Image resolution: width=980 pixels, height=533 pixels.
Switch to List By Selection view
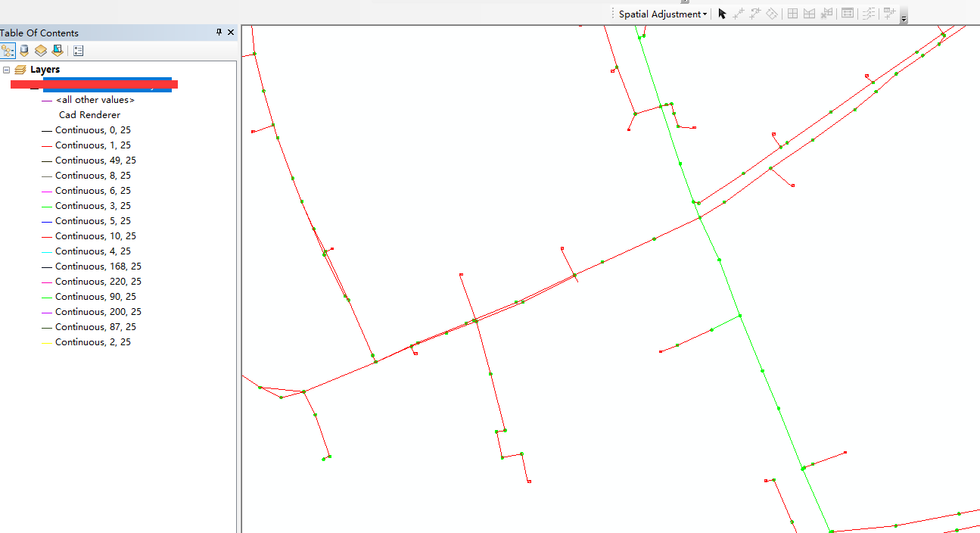click(58, 51)
